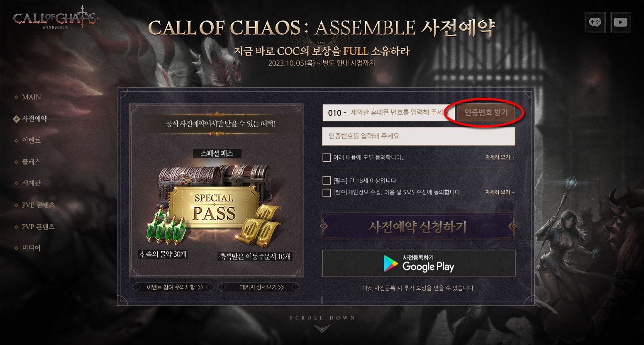Click the 인증번호 받기 button
Image resolution: width=644 pixels, height=345 pixels.
click(x=485, y=112)
